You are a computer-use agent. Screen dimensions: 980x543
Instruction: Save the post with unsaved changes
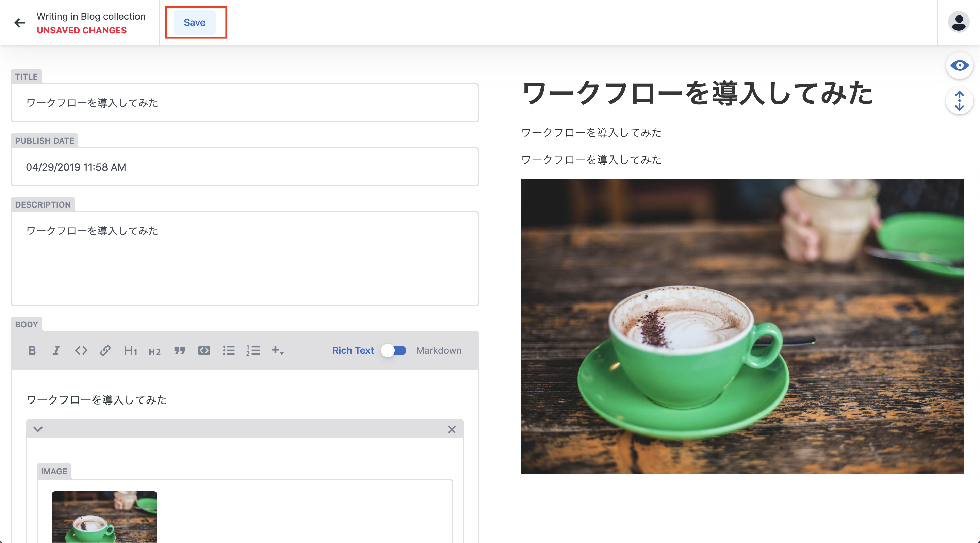pos(194,22)
